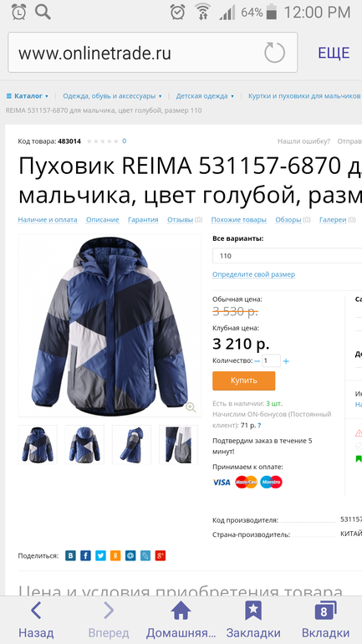This screenshot has width=362, height=644.
Task: Tap the page reload icon in address bar
Action: click(274, 53)
